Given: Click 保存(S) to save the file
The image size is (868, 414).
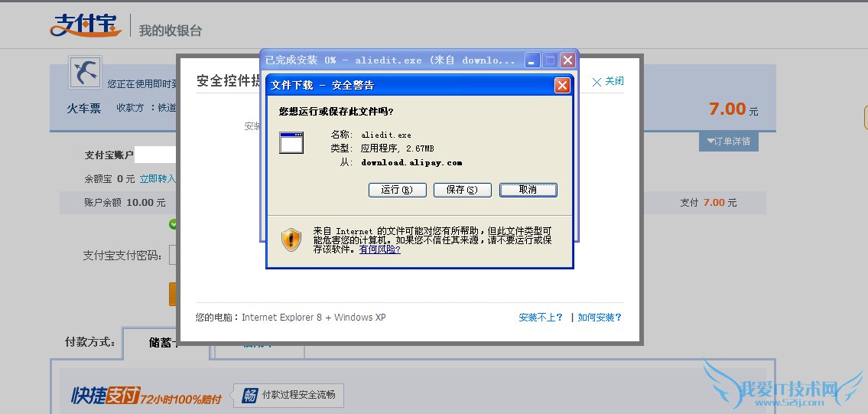Looking at the screenshot, I should 462,190.
